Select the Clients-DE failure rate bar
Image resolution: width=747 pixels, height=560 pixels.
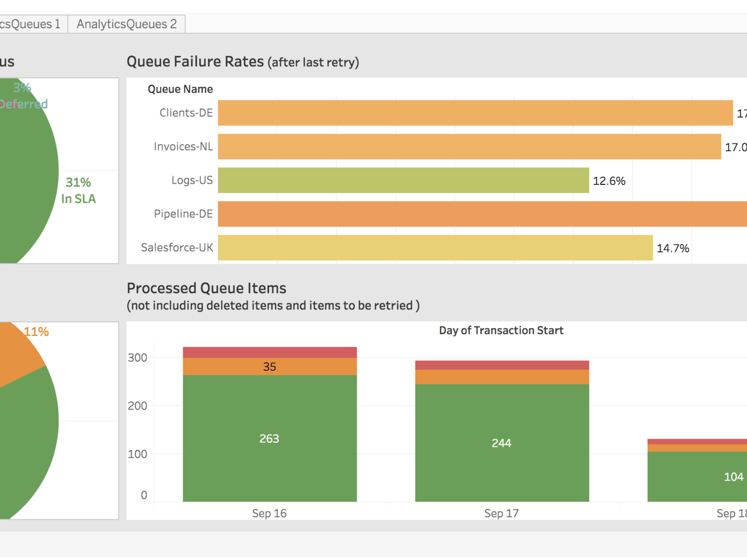pos(467,113)
